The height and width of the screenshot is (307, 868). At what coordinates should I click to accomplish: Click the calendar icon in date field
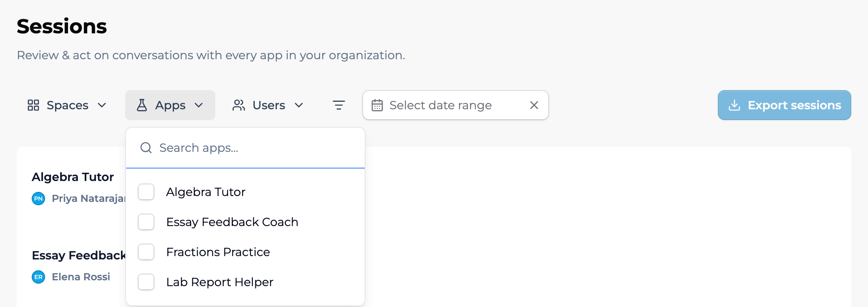click(x=377, y=105)
